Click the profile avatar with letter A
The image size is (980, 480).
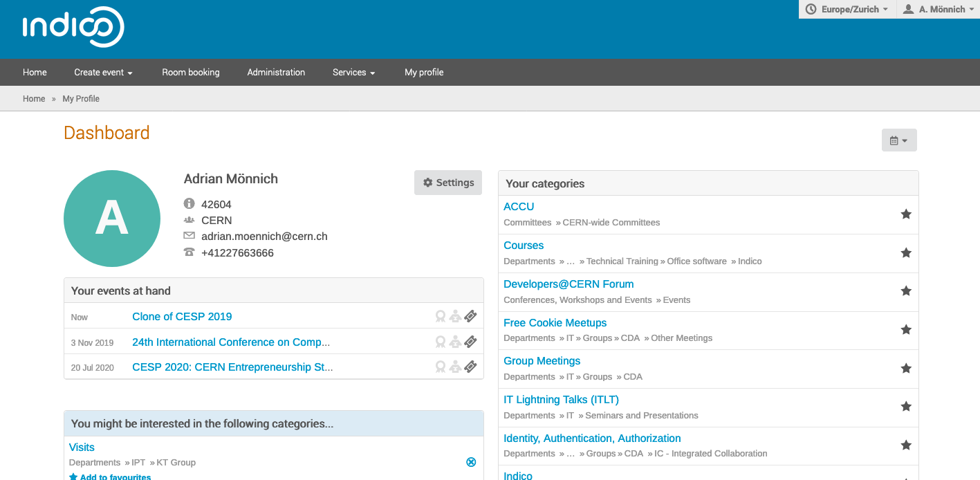[112, 219]
